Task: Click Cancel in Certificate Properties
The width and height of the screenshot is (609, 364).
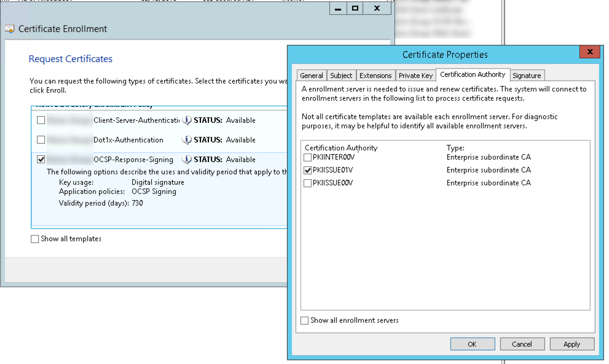Action: tap(522, 344)
